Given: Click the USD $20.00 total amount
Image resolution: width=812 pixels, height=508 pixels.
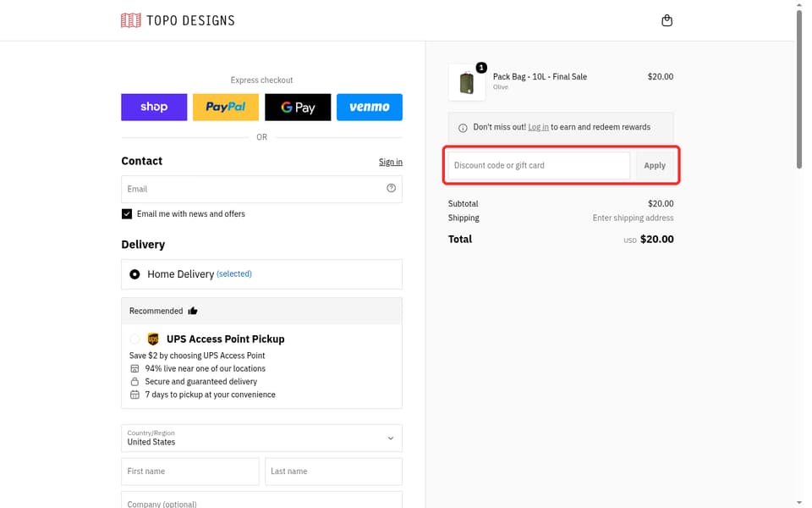Looking at the screenshot, I should click(x=649, y=239).
